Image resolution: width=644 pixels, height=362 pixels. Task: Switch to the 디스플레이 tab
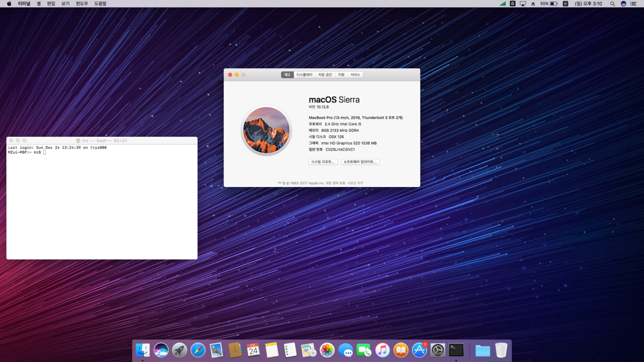(x=304, y=75)
